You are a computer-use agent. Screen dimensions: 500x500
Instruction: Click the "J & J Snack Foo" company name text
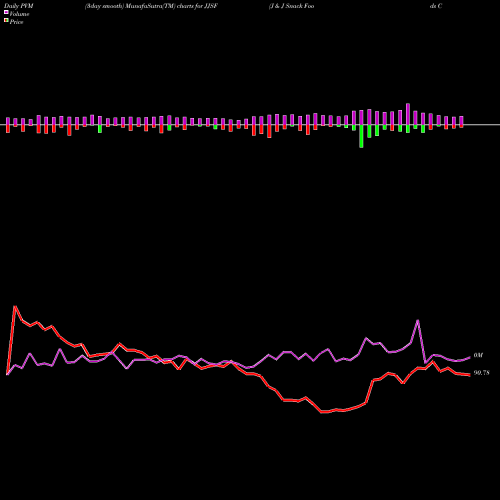pyautogui.click(x=292, y=6)
